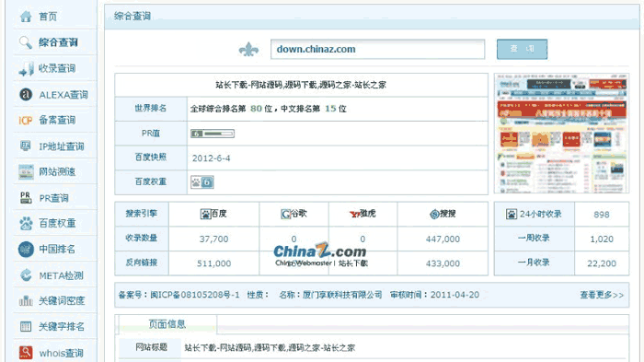
Task: Click the whois查询 red search icon
Action: pos(26,353)
